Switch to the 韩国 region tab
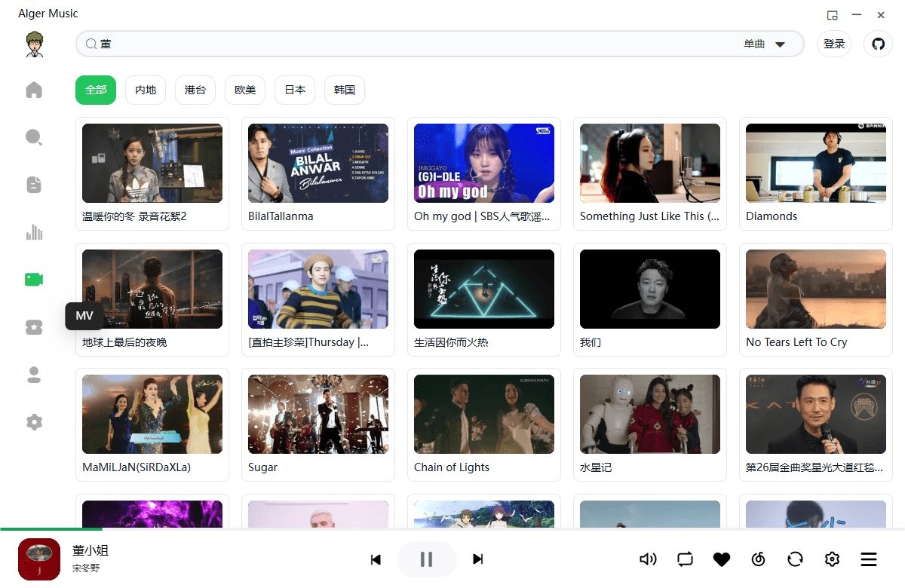Screen dimensions: 905x588 coord(344,90)
